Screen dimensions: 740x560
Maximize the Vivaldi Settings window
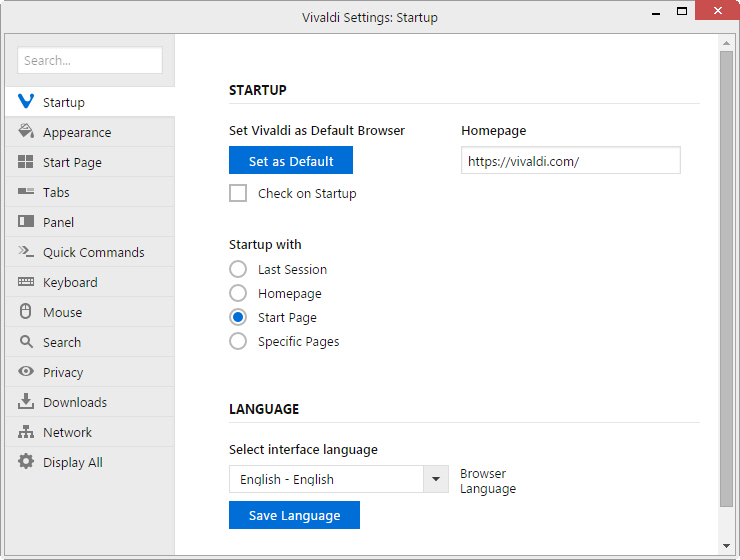pyautogui.click(x=682, y=11)
